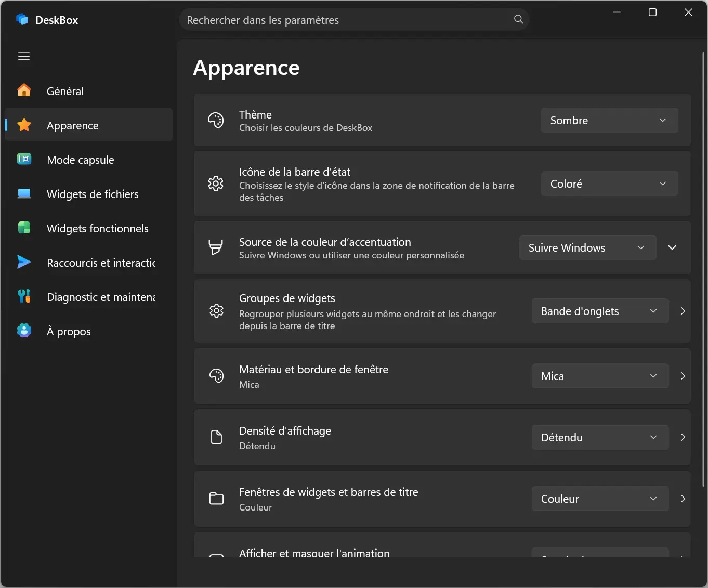Open the À propos page
Screen dimensions: 708x588
[88, 331]
